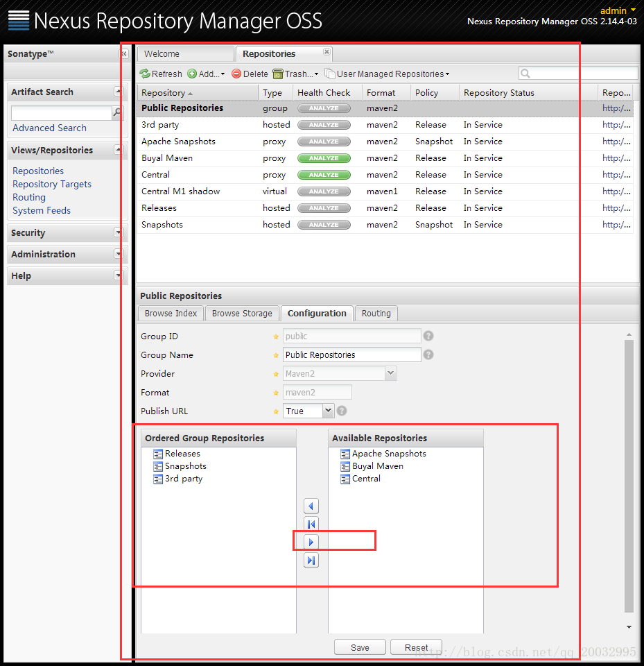644x666 pixels.
Task: Click the move-left arrow button
Action: [x=311, y=506]
